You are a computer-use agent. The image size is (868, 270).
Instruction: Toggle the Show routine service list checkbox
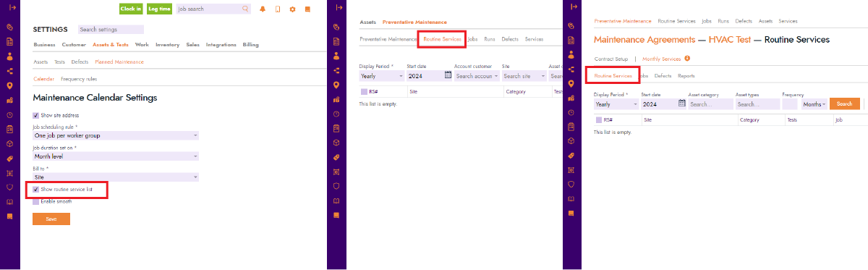click(x=36, y=190)
